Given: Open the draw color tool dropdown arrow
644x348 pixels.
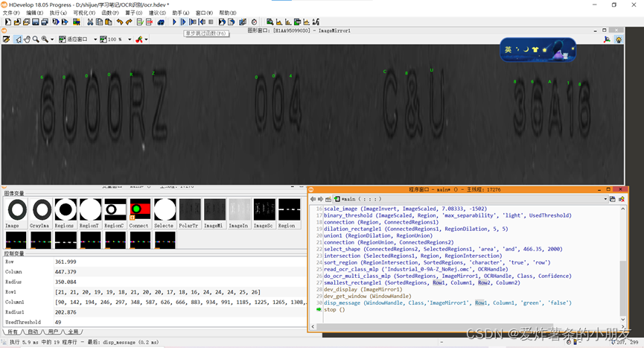Looking at the screenshot, I should [x=146, y=39].
